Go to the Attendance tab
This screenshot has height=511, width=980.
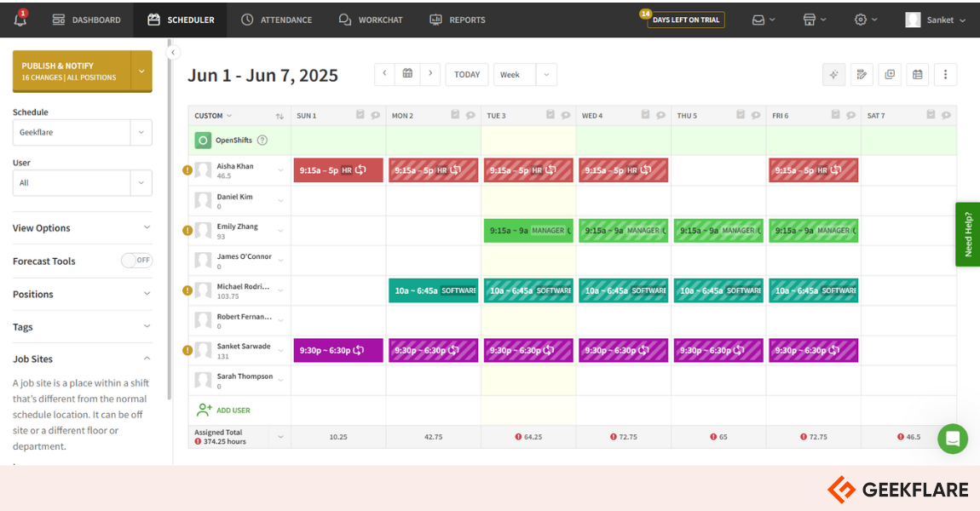coord(276,20)
